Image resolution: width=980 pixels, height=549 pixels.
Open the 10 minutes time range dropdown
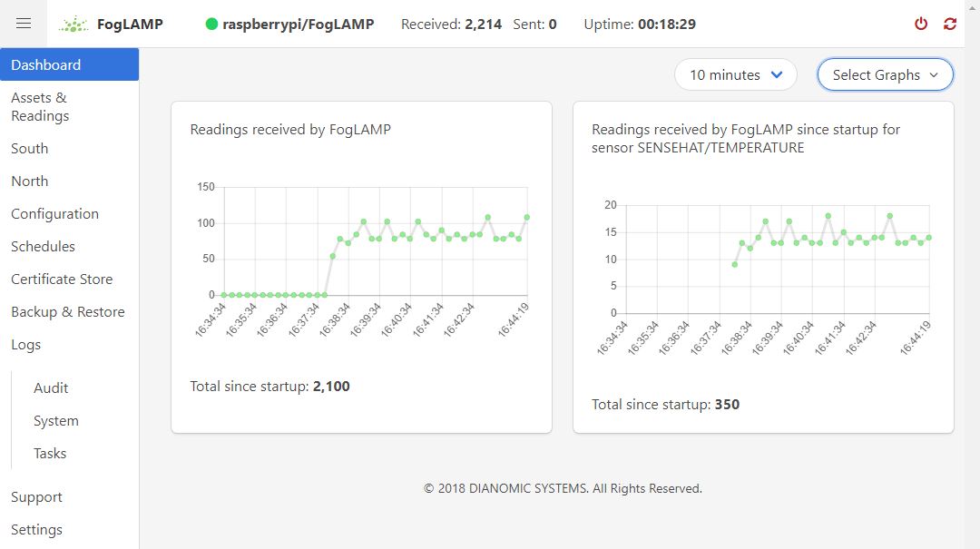735,75
